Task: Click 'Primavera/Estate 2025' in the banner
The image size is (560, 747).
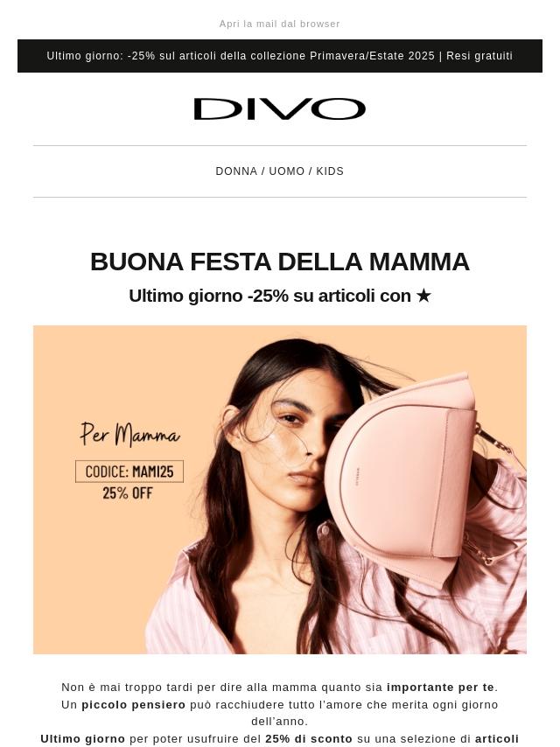Action: (372, 56)
